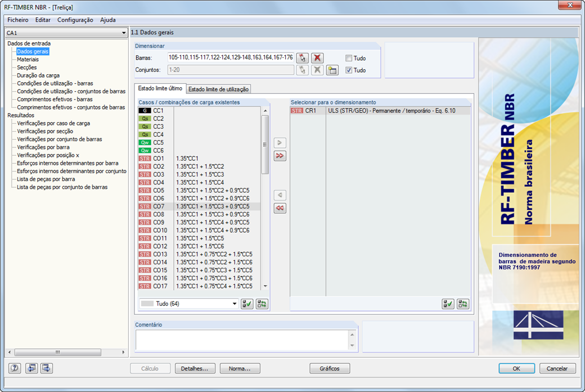Click the STR icon of CR1 entry
Image resolution: width=585 pixels, height=392 pixels.
tap(297, 111)
